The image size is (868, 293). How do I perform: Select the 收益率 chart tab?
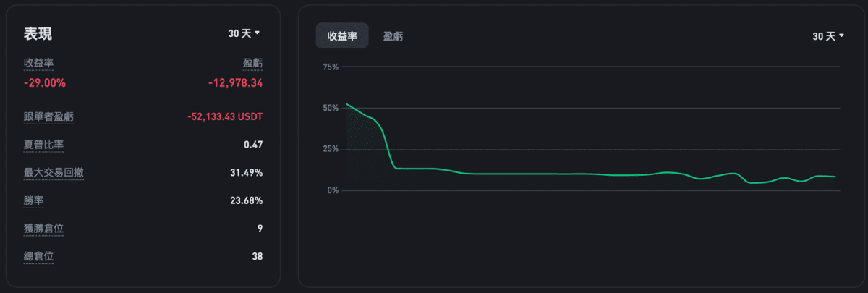point(342,36)
